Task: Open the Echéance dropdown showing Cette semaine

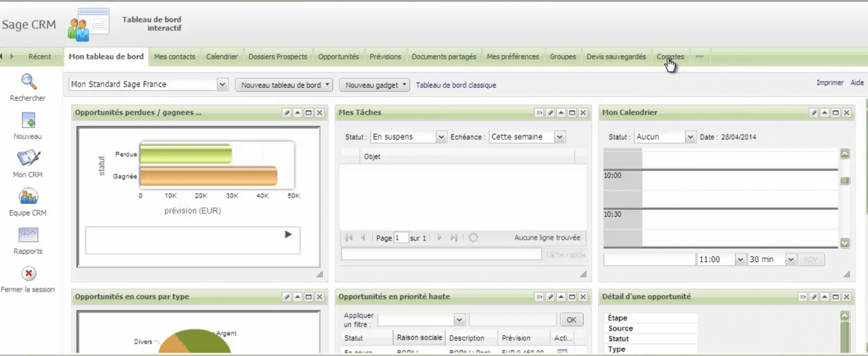Action: point(560,137)
